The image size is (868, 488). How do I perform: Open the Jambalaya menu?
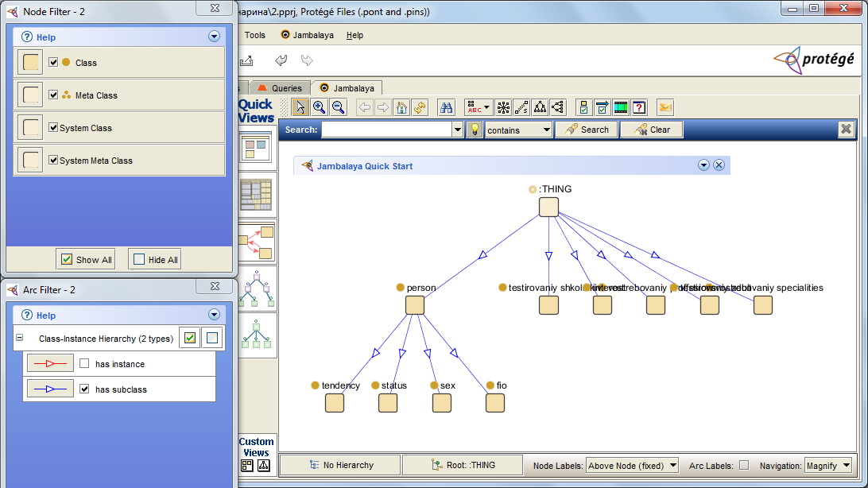click(x=308, y=35)
